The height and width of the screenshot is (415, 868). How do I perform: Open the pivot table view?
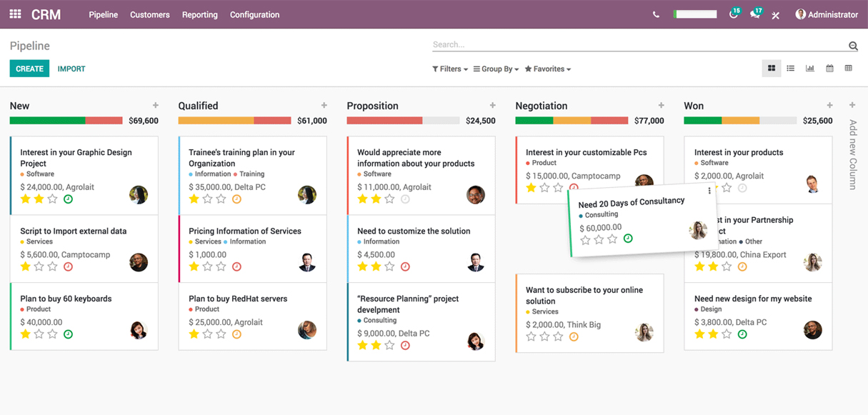[x=848, y=68]
